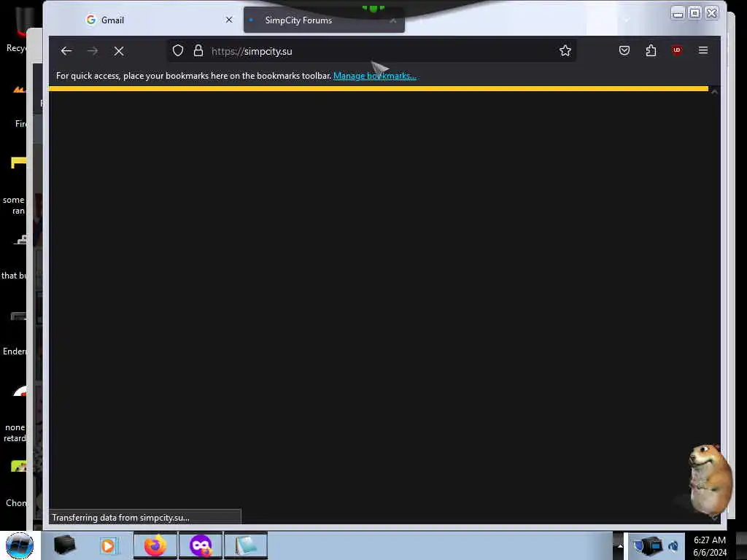Click the taskbar clock showing 6:27 AM
747x560 pixels.
(709, 545)
